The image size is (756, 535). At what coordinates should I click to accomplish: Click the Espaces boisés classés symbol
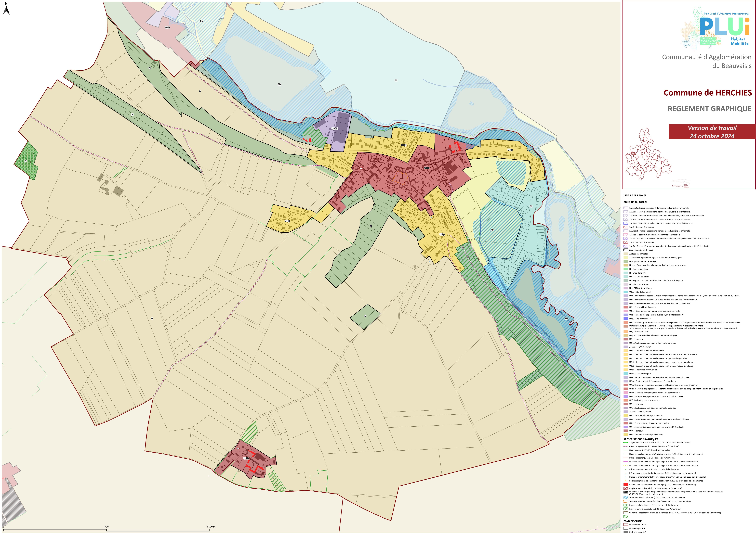(x=626, y=505)
